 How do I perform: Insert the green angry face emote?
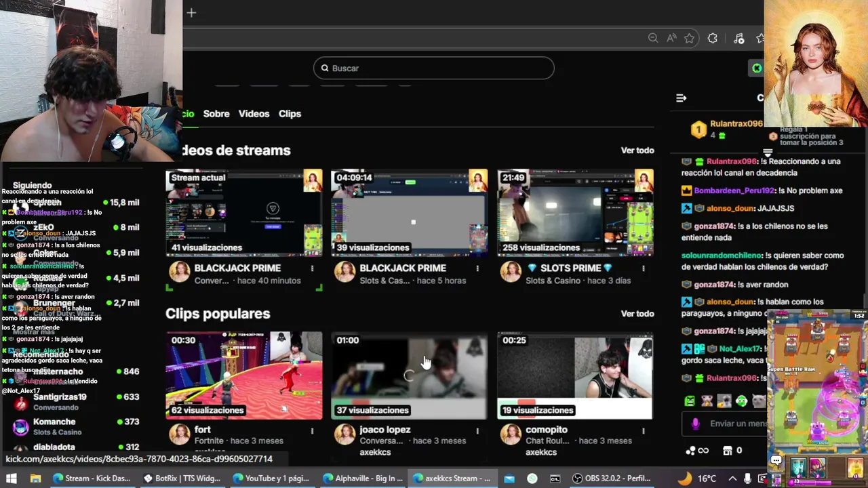click(x=690, y=401)
